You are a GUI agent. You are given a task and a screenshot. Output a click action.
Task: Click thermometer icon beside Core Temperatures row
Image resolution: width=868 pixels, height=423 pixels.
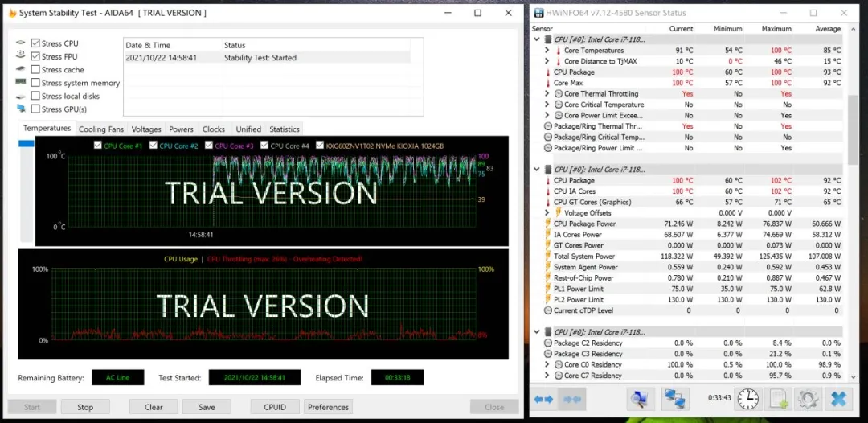[558, 51]
